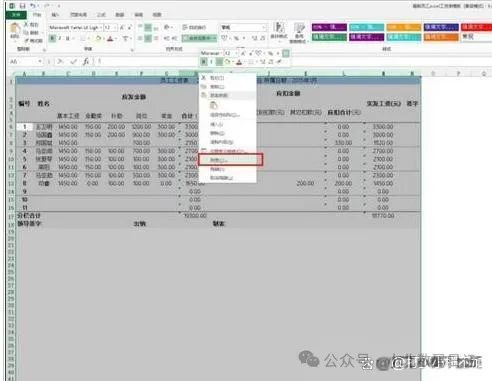Screen dimensions: 492x381
Task: Click the Save icon in quick access toolbar
Action: [x=22, y=6]
